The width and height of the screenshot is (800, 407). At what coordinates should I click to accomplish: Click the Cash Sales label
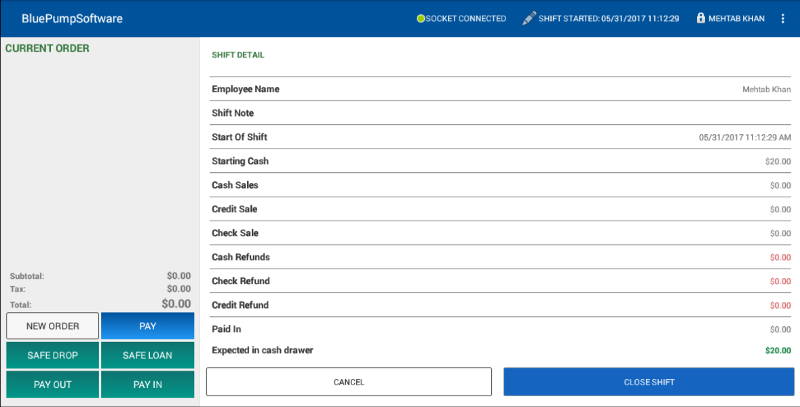pyautogui.click(x=235, y=185)
